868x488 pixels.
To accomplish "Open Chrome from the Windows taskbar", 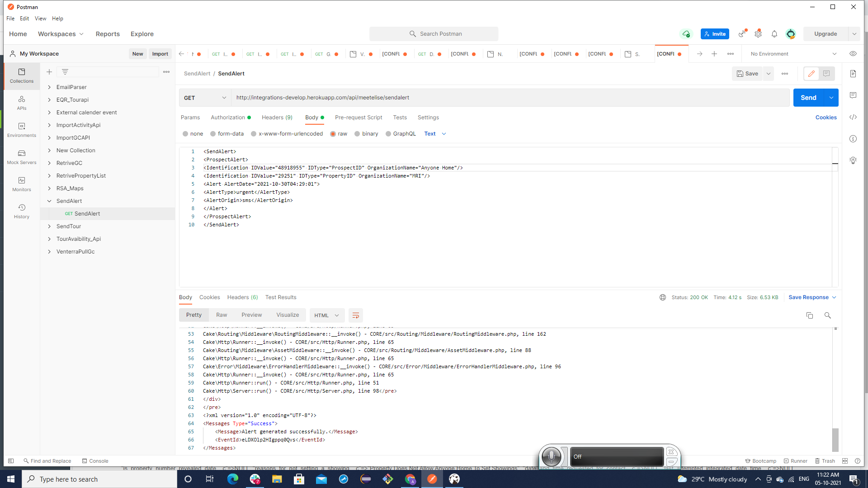I will click(x=410, y=479).
